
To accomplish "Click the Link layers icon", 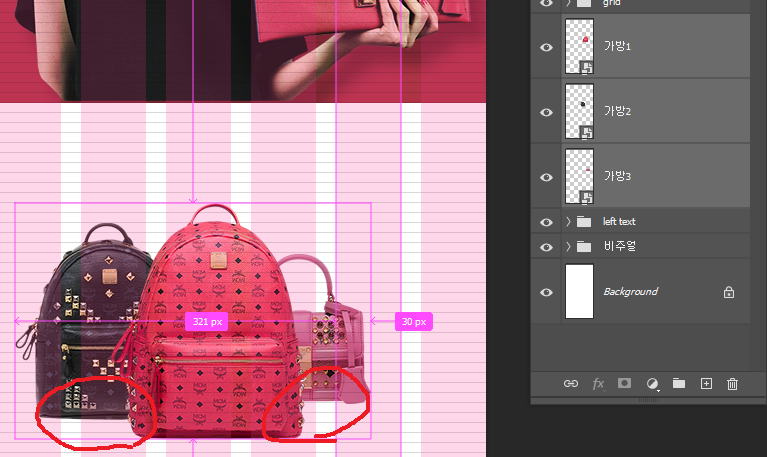I will pyautogui.click(x=571, y=384).
